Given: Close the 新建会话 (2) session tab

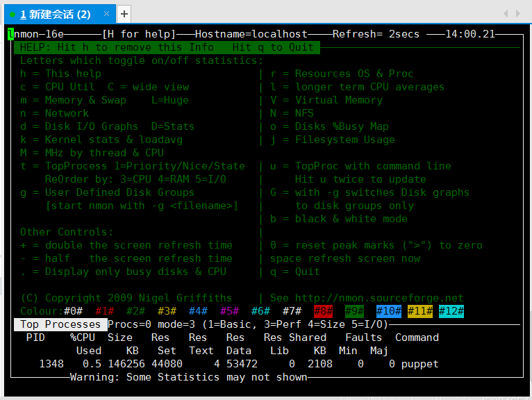Looking at the screenshot, I should coord(106,14).
